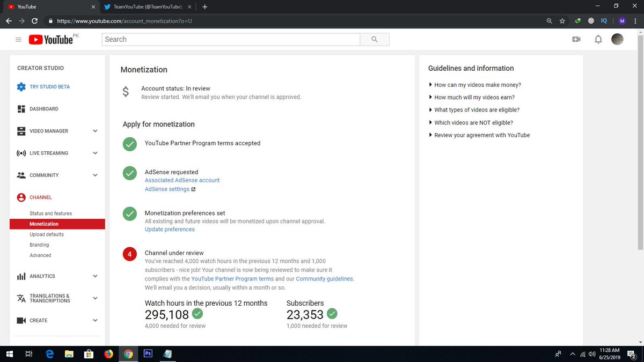Click the search magnifier button
Image resolution: width=644 pixels, height=362 pixels.
pos(375,39)
